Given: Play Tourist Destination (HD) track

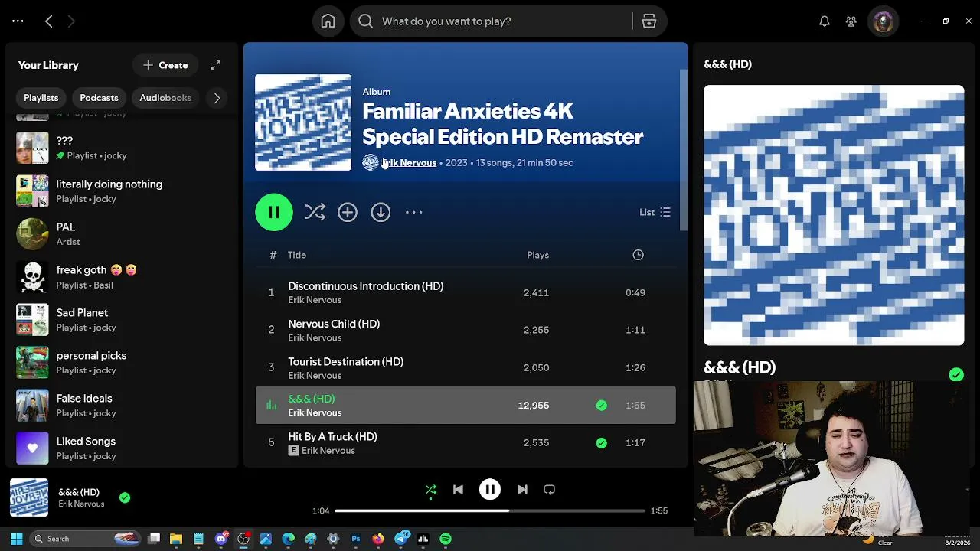Looking at the screenshot, I should tap(465, 367).
